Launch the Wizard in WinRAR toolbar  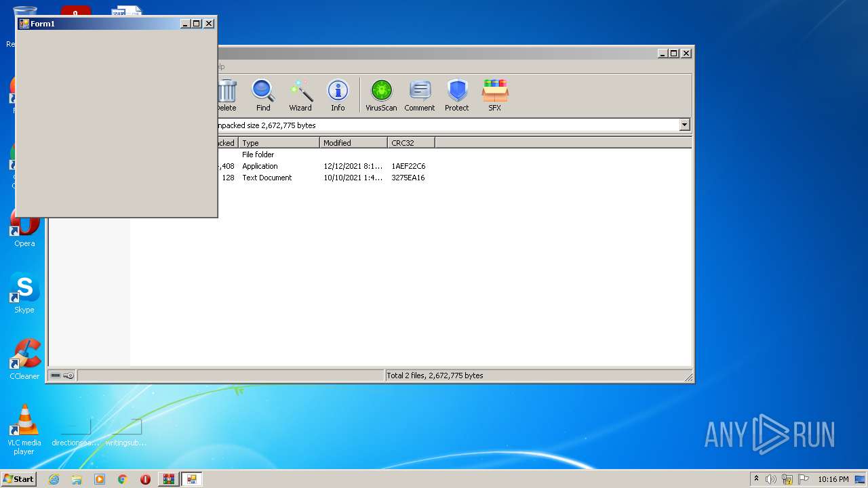pos(300,95)
